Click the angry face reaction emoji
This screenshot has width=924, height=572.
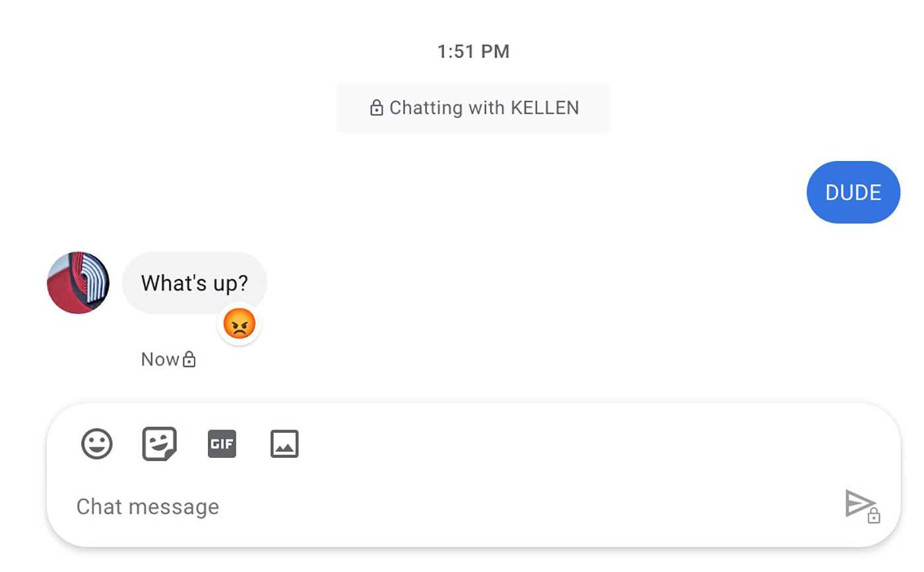tap(239, 325)
